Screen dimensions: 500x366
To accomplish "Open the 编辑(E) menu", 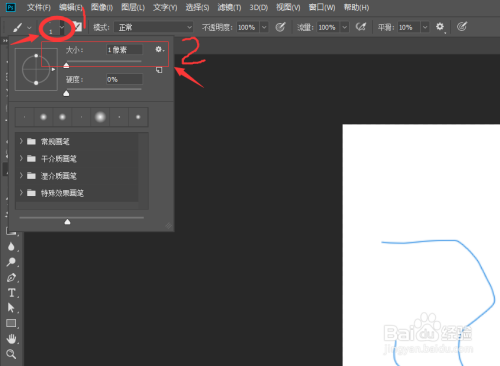I will pyautogui.click(x=71, y=7).
